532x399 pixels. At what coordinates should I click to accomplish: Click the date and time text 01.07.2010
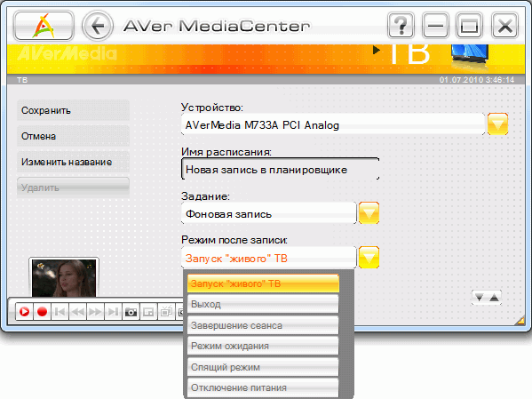477,80
